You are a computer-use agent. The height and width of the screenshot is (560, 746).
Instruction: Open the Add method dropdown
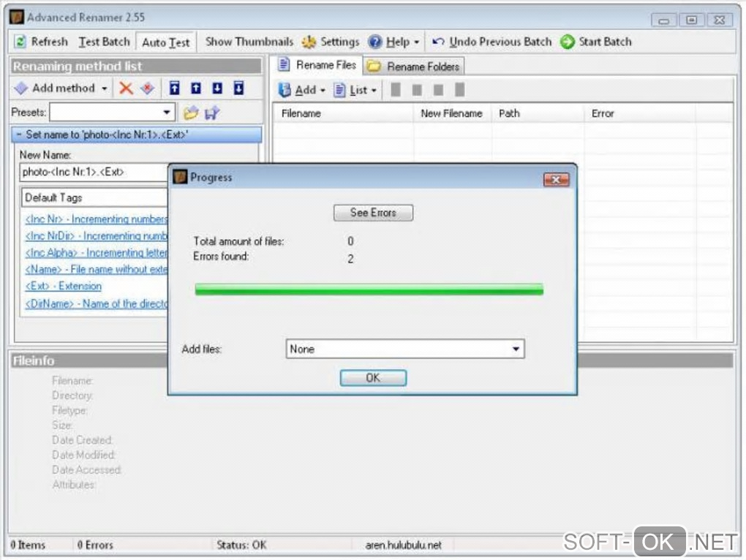tap(105, 88)
